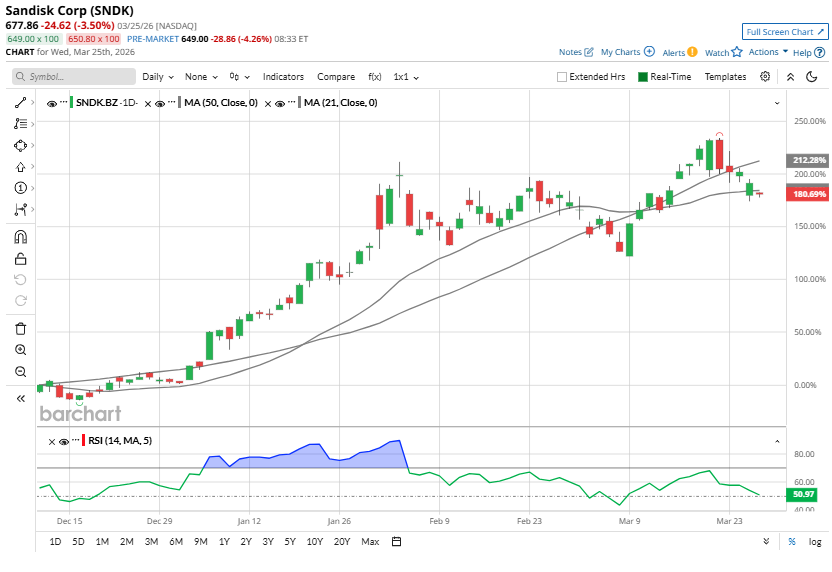Open the f(x) expressions menu
Viewport: 832px width, 572px height.
(375, 77)
